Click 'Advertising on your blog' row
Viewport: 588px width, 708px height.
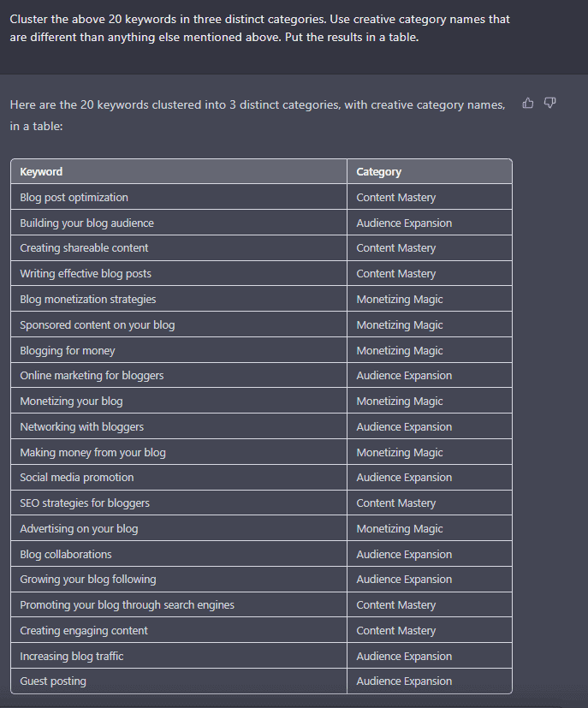261,528
